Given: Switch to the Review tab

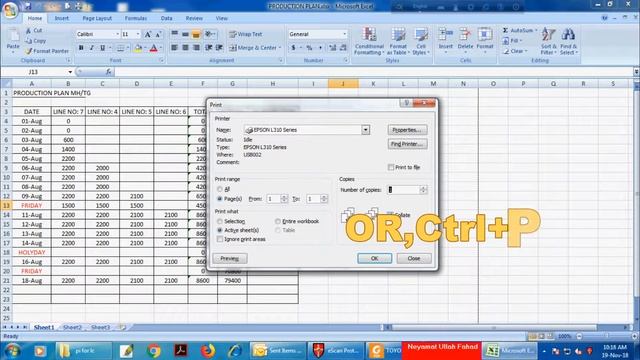Looking at the screenshot, I should 194,18.
